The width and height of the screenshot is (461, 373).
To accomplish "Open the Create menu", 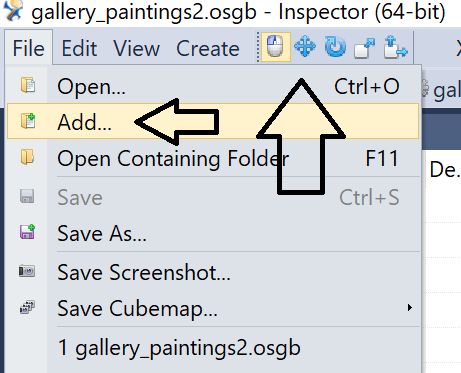I will 208,48.
